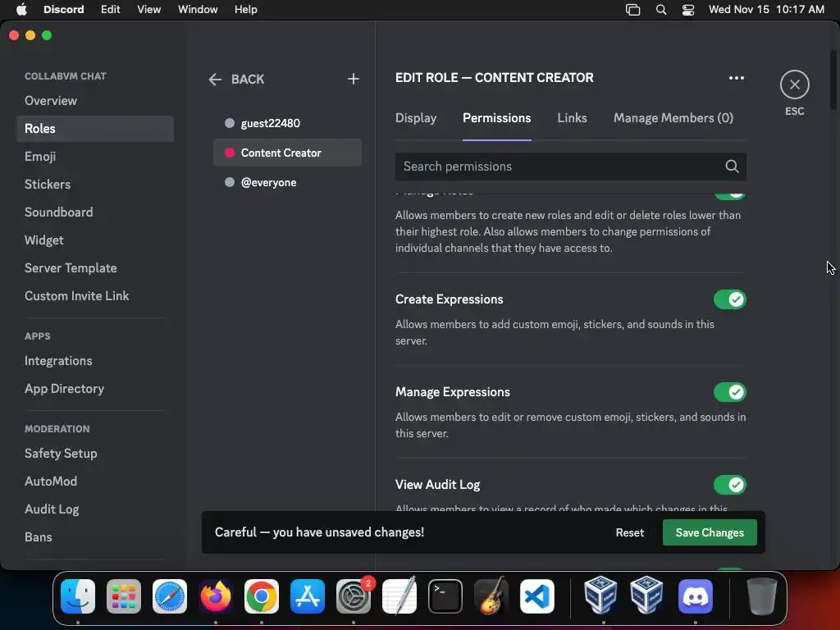The width and height of the screenshot is (840, 630).
Task: Open Spotlight search in menu bar
Action: click(661, 10)
